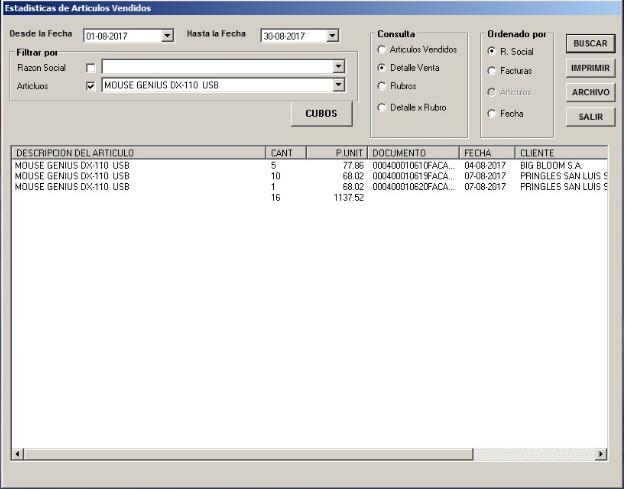Uncheck the Articluos filter checkbox

point(91,86)
